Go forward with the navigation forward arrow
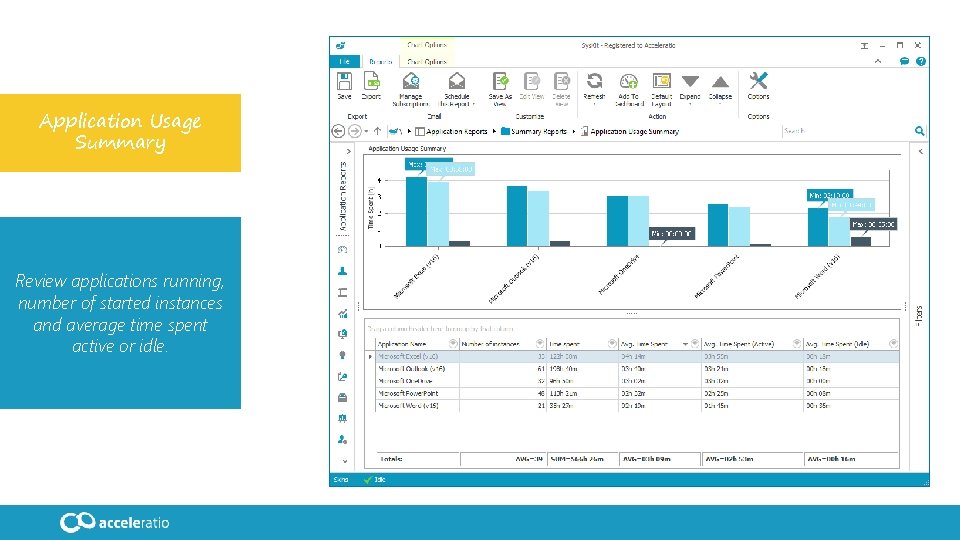 coord(354,131)
